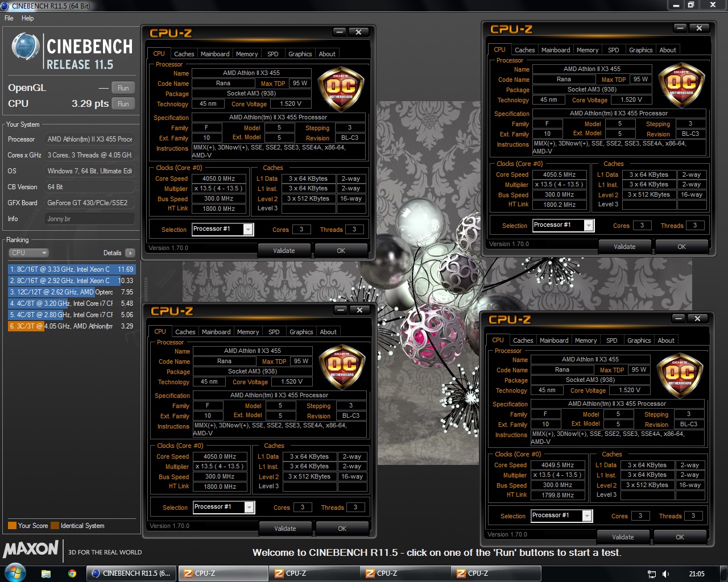
Task: Click Gigabyte OC badge in CPU-Z showing 4050.5 MHz
Action: tap(681, 84)
